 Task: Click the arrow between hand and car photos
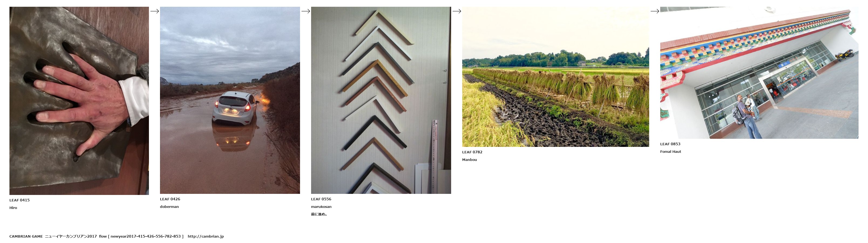point(154,11)
